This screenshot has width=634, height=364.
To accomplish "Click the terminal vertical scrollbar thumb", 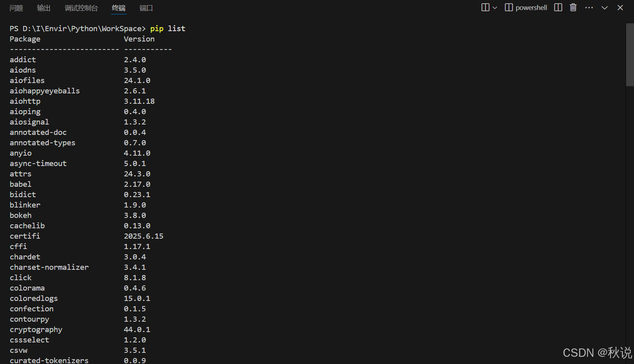I will pyautogui.click(x=630, y=55).
